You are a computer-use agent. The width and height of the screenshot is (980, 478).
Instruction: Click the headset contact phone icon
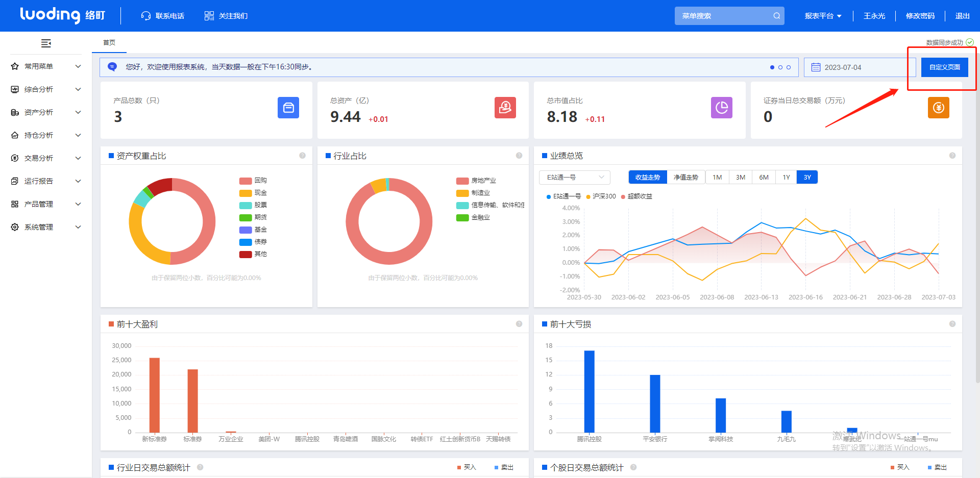(x=146, y=16)
